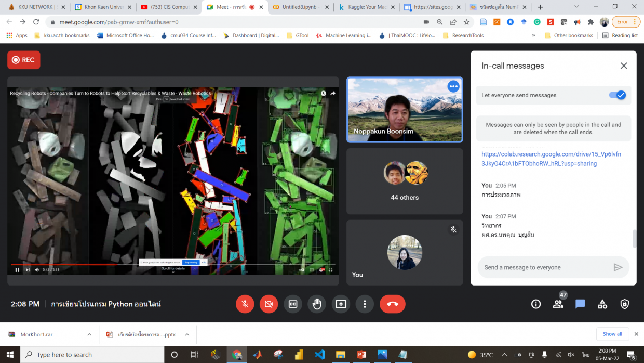Viewport: 644px width, 363px height.
Task: Open more options three-dot menu in call bar
Action: point(365,304)
